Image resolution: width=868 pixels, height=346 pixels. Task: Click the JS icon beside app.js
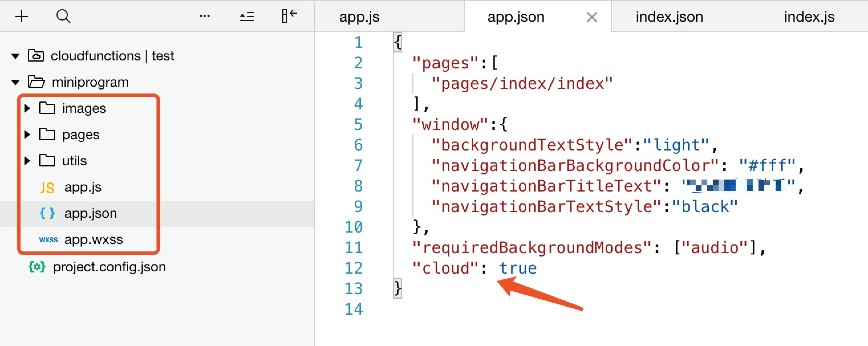point(47,187)
